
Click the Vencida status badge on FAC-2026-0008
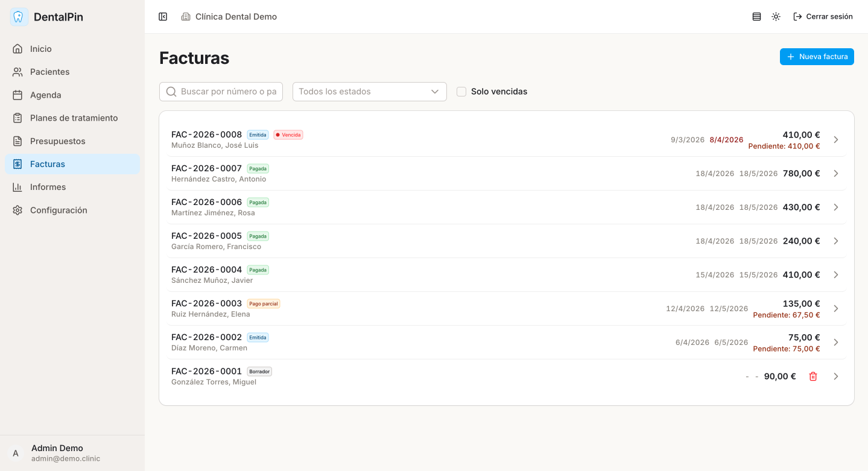(x=288, y=134)
